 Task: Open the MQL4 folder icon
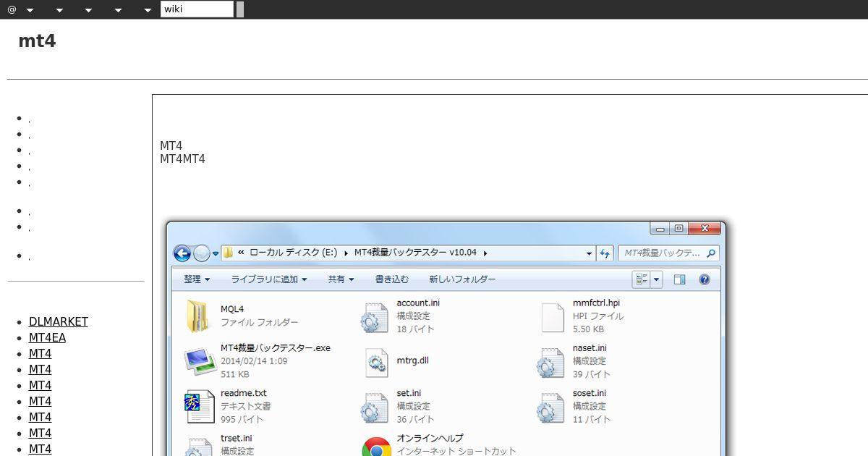pyautogui.click(x=197, y=316)
